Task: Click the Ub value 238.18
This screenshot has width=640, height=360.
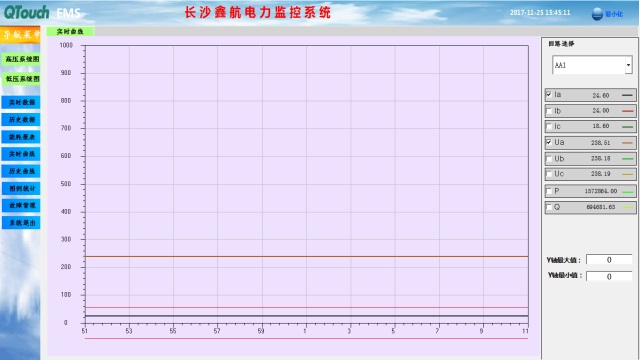Action: click(x=600, y=158)
